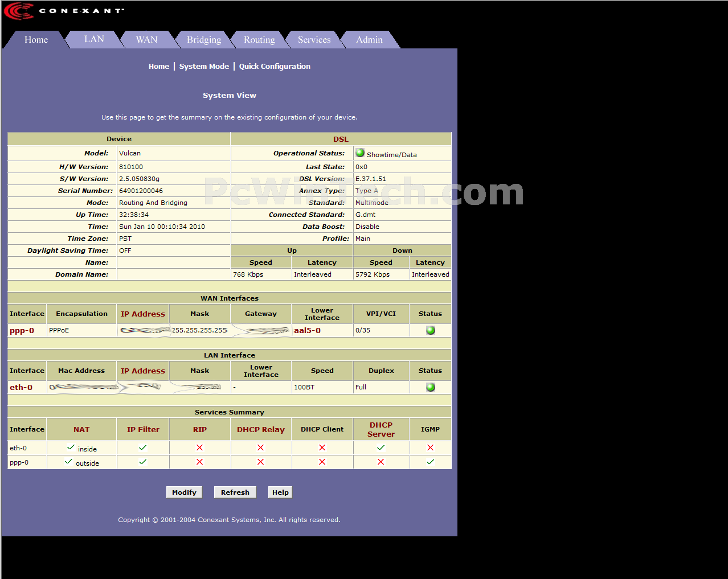This screenshot has width=728, height=579.
Task: Click the serial number "64901200046"
Action: 141,191
